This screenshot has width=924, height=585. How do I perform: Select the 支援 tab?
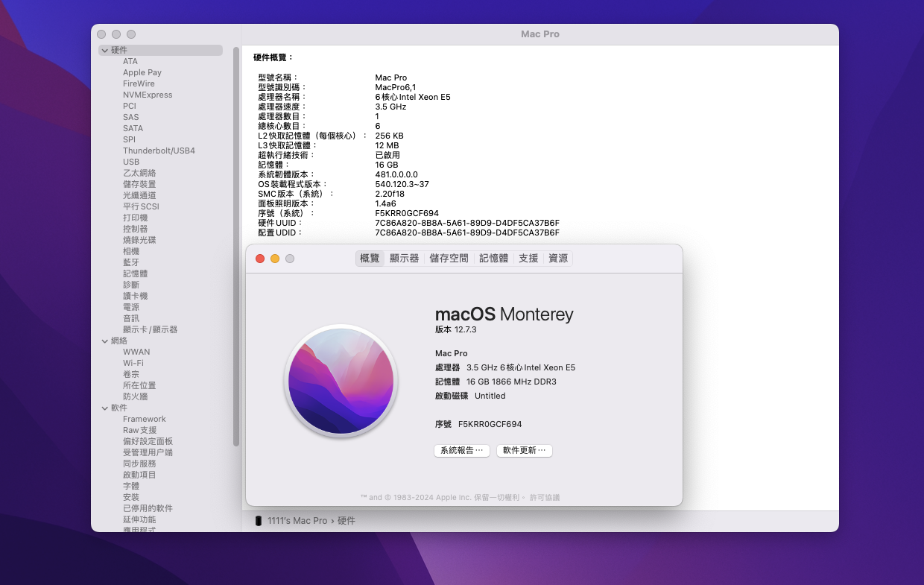point(528,258)
